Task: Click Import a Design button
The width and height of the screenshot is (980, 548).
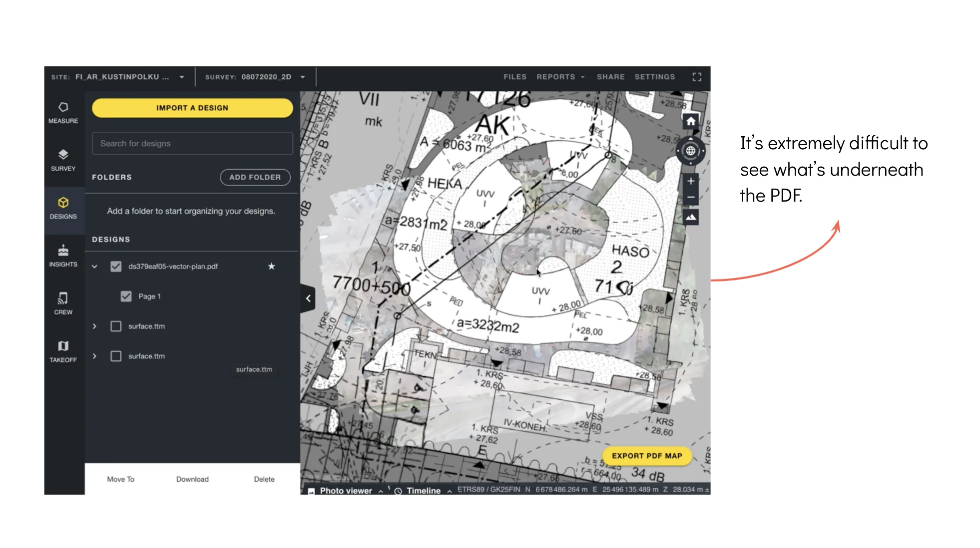Action: coord(192,108)
